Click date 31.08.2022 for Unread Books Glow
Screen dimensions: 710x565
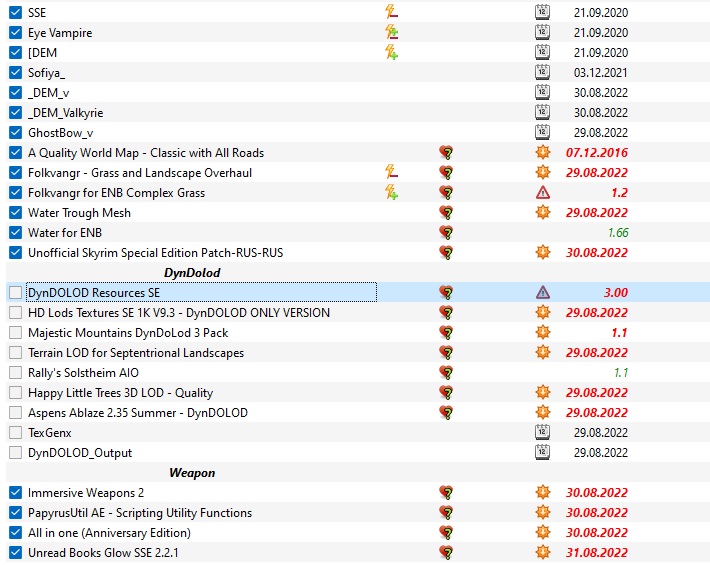pyautogui.click(x=597, y=553)
